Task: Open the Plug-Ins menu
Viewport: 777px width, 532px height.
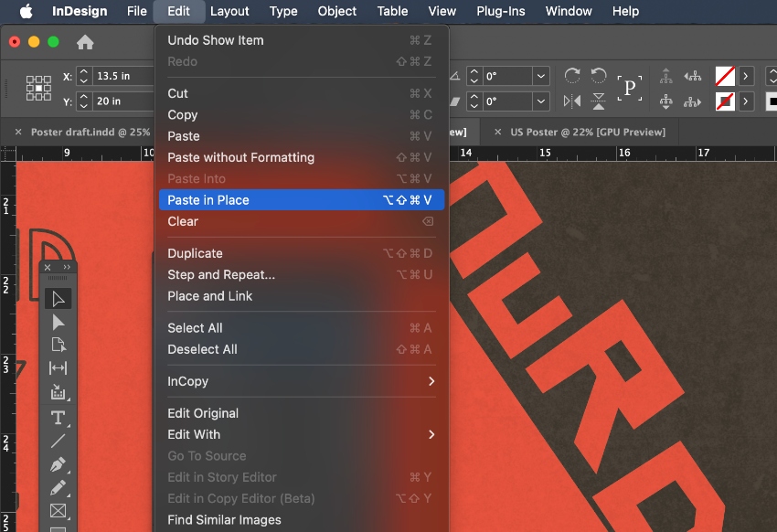Action: pyautogui.click(x=501, y=11)
